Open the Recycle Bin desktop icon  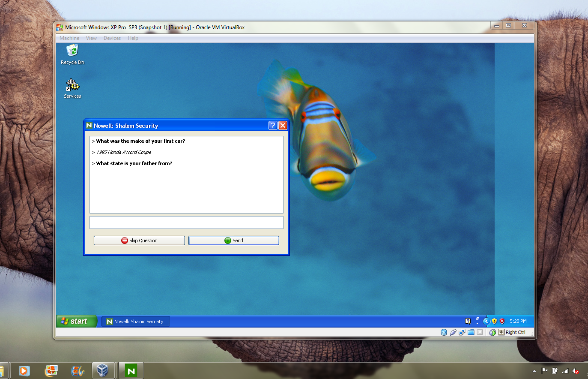72,54
